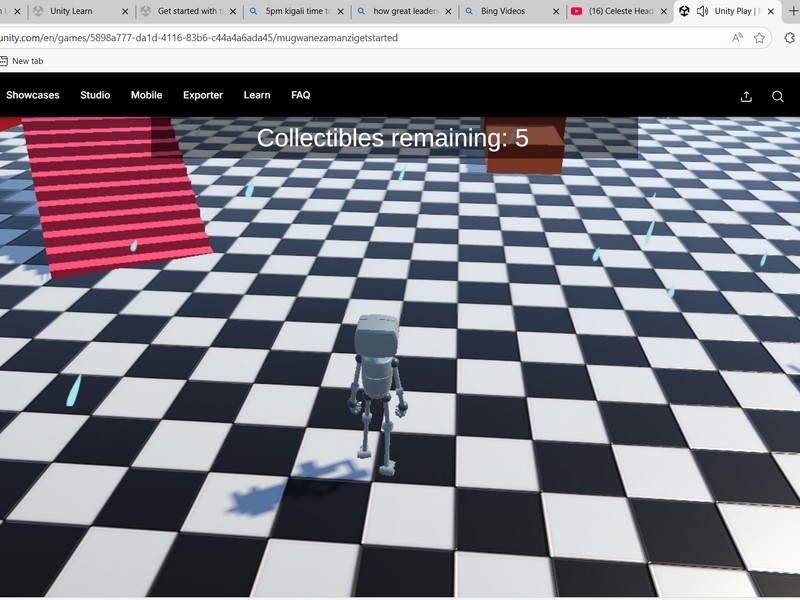This screenshot has height=600, width=800.
Task: Open the Showcases menu item
Action: (x=33, y=95)
